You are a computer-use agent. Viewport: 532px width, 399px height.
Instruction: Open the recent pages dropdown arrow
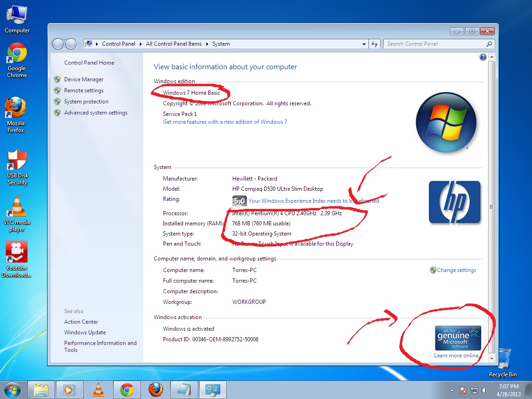pos(80,44)
